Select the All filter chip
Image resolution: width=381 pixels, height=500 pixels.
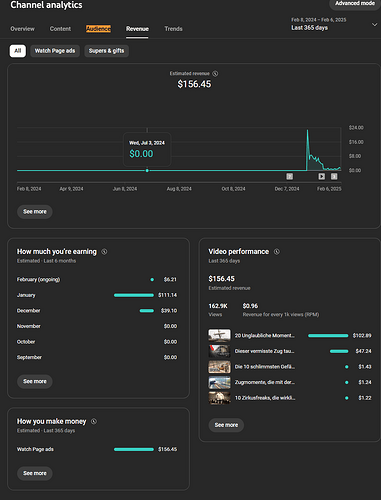click(x=18, y=51)
